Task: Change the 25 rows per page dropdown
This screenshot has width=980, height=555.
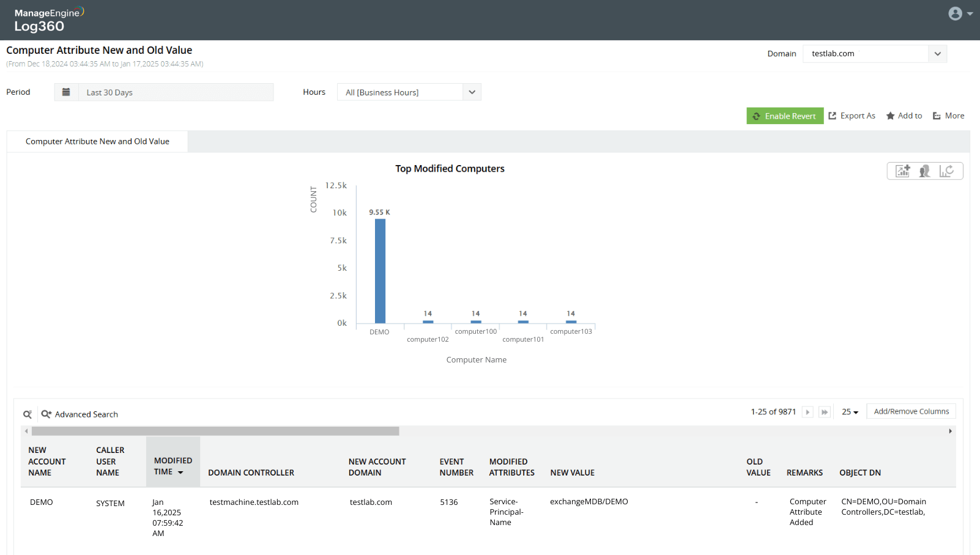Action: (850, 412)
